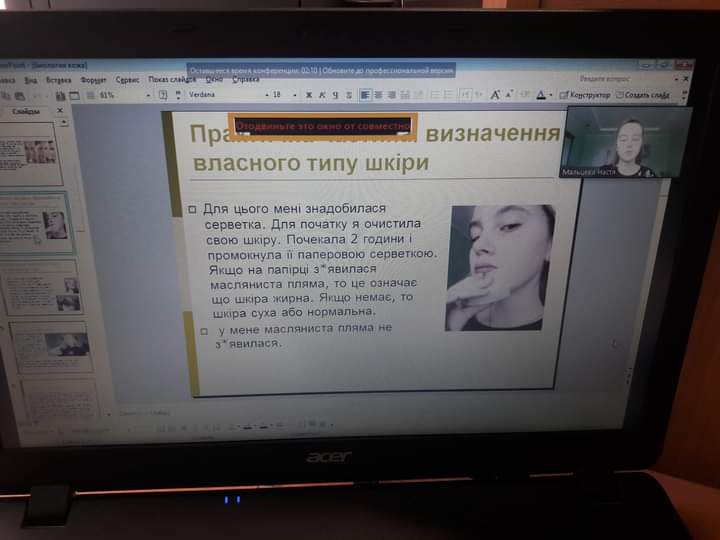
Task: Open the Показ слайдов menu
Action: tap(172, 79)
